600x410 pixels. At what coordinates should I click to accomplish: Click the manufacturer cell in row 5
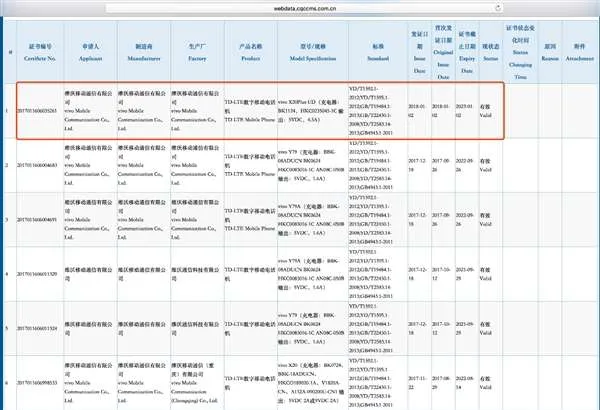[142, 328]
